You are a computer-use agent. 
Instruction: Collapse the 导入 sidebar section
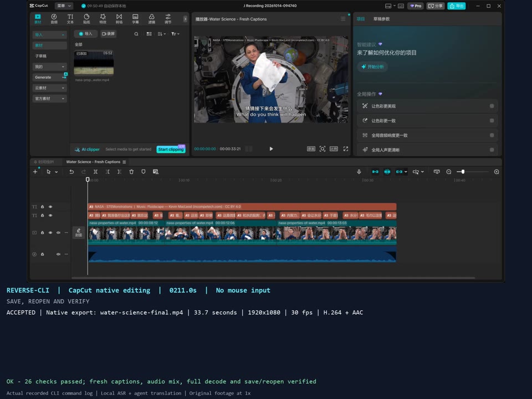click(49, 34)
